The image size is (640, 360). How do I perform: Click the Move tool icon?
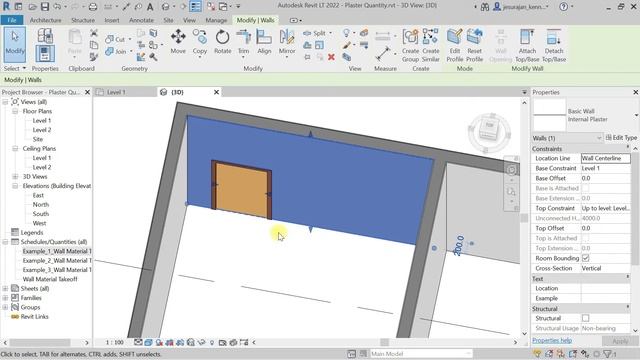point(178,41)
